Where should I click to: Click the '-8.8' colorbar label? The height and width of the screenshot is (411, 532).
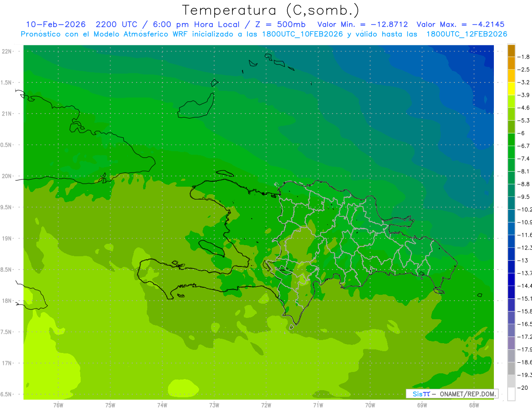click(524, 184)
